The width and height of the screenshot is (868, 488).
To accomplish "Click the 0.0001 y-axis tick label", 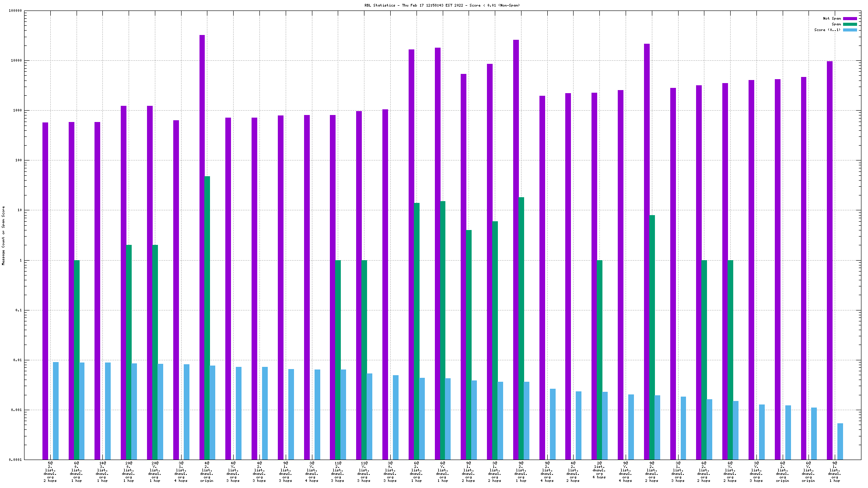I will pyautogui.click(x=16, y=460).
